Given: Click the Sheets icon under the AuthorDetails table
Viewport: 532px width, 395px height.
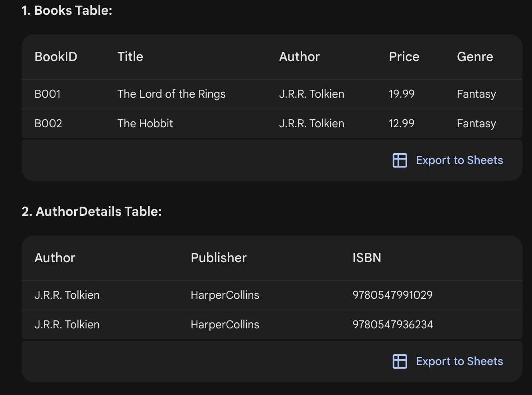Looking at the screenshot, I should (400, 361).
